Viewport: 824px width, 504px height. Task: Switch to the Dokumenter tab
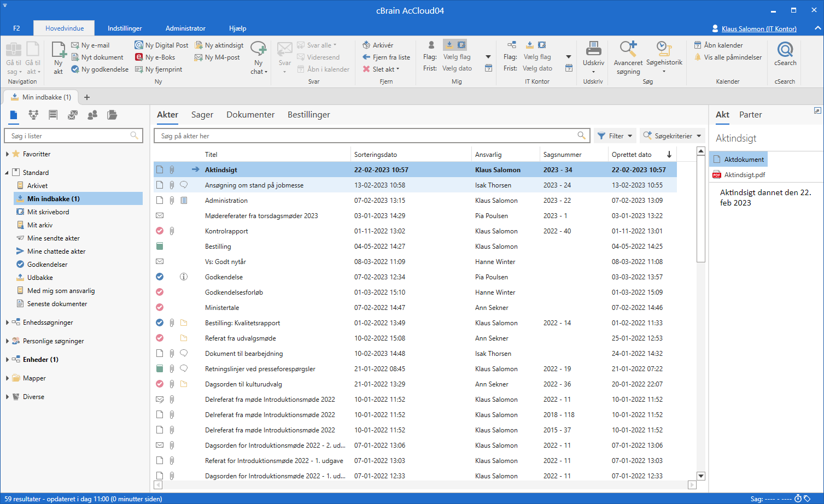pyautogui.click(x=250, y=115)
